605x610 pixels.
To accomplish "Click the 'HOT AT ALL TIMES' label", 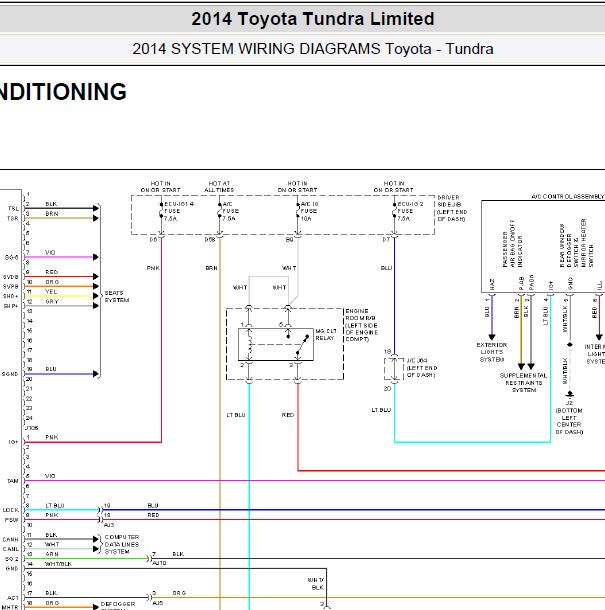I will [x=219, y=186].
